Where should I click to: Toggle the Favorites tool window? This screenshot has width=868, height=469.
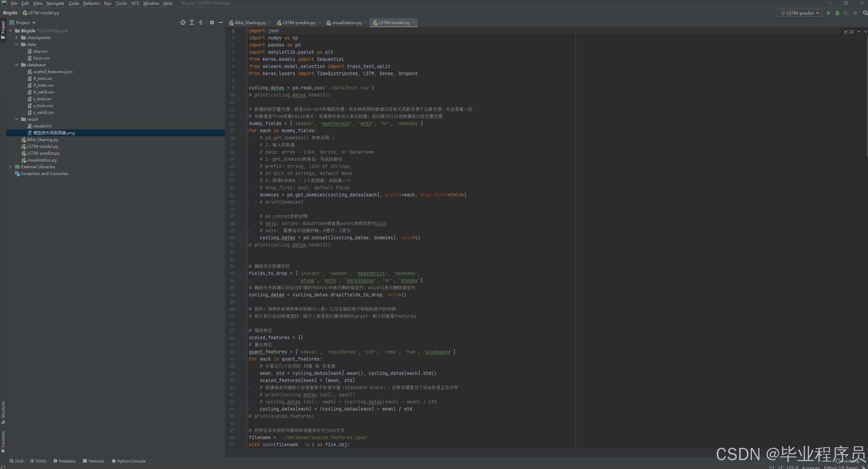click(3, 441)
